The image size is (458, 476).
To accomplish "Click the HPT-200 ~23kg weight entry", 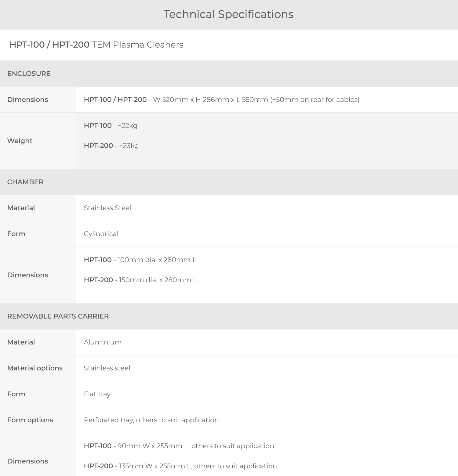I will pyautogui.click(x=111, y=146).
